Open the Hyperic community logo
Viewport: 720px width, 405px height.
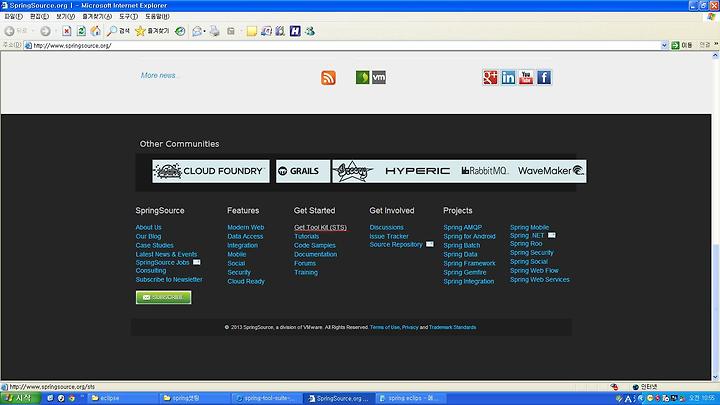417,171
